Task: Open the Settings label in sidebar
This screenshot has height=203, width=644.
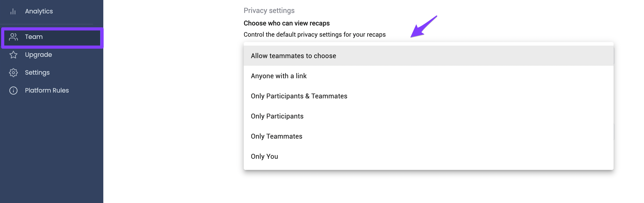Action: pyautogui.click(x=37, y=72)
